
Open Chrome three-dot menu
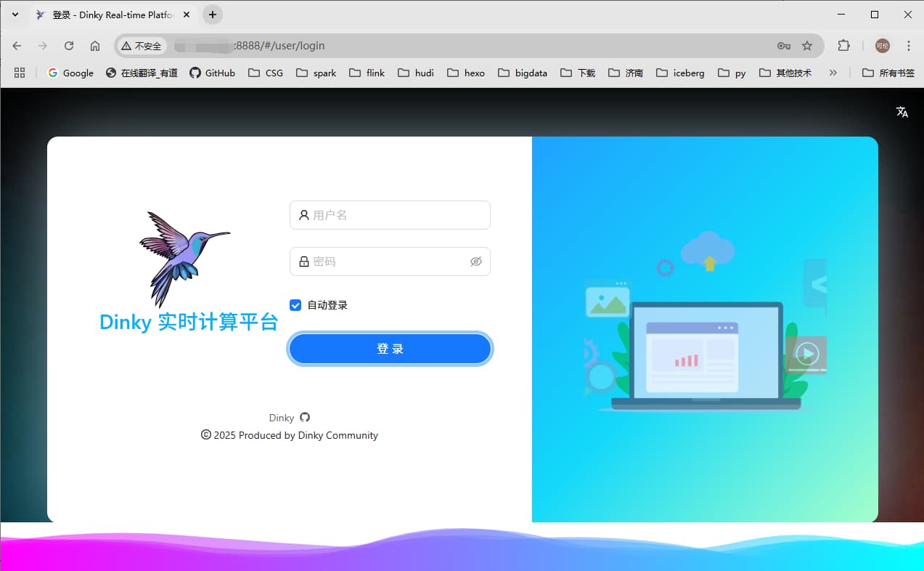pyautogui.click(x=909, y=46)
